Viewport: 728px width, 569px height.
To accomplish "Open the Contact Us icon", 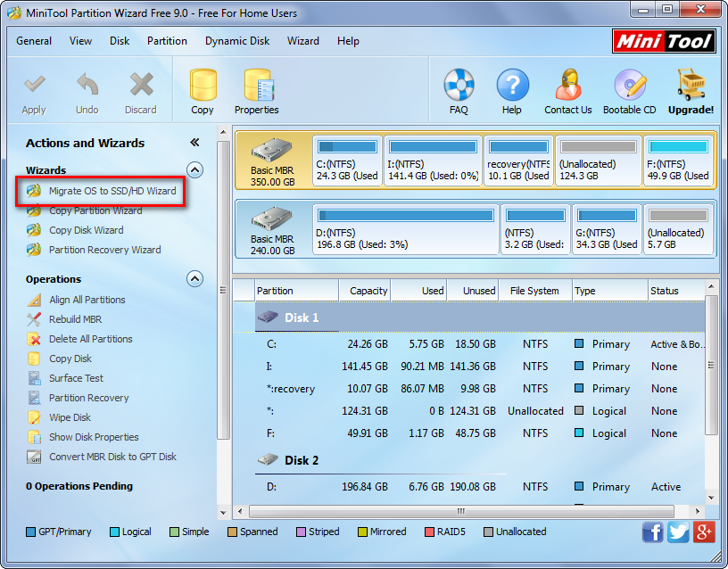I will tap(568, 85).
